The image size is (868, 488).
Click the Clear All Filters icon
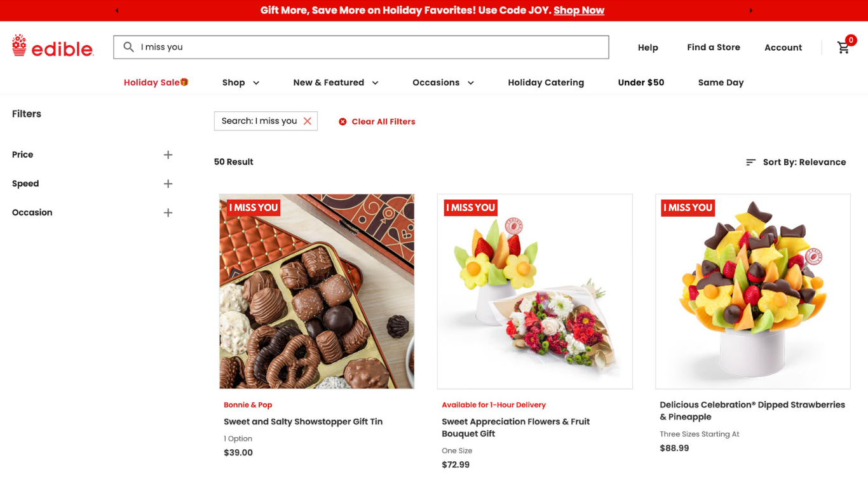coord(342,121)
